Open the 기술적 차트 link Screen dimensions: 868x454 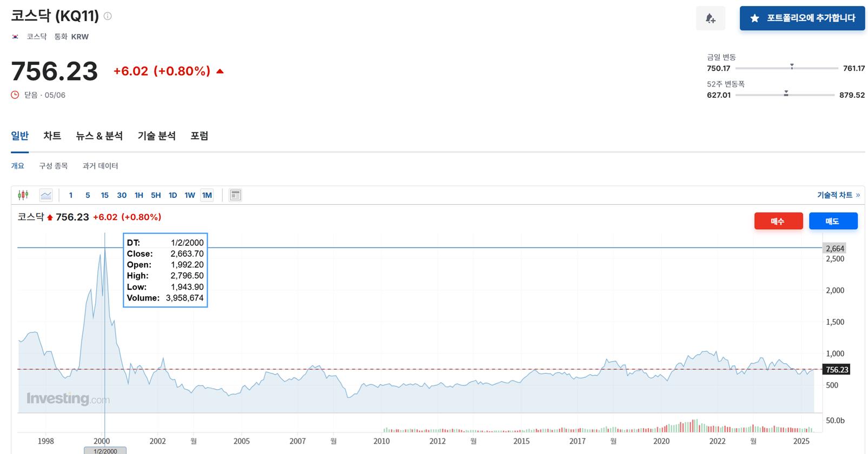[838, 195]
